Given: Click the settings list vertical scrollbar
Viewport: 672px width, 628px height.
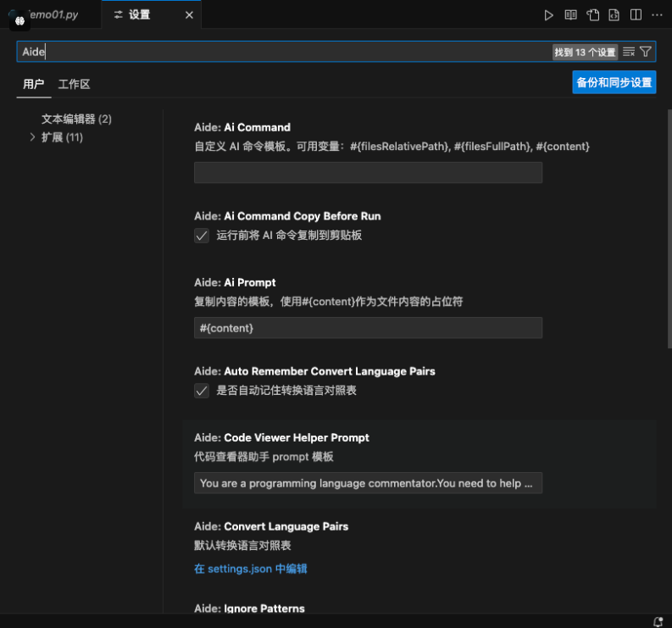Looking at the screenshot, I should point(669,230).
